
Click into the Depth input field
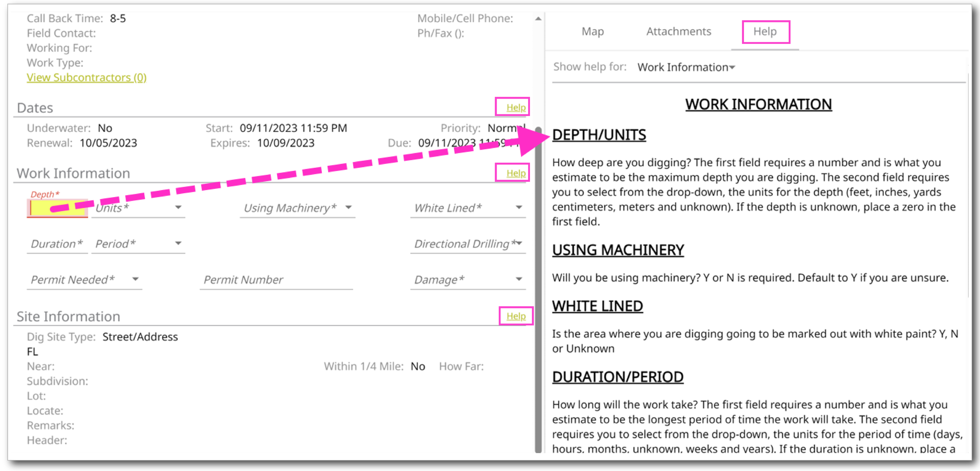coord(57,208)
